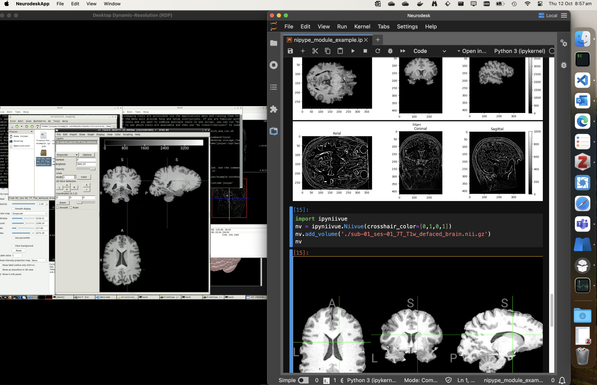Expand the Open in... dropdown
Screen dimensions: 597x385
pyautogui.click(x=472, y=51)
